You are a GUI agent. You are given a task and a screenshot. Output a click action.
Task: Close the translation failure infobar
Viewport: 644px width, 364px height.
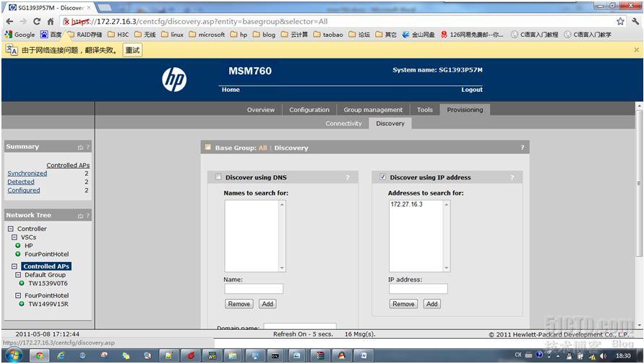pos(636,50)
